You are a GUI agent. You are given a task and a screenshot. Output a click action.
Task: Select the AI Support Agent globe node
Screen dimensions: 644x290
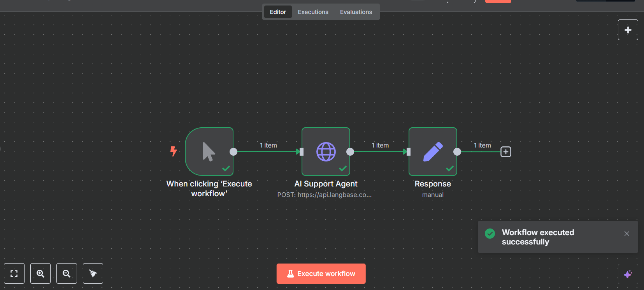(326, 152)
